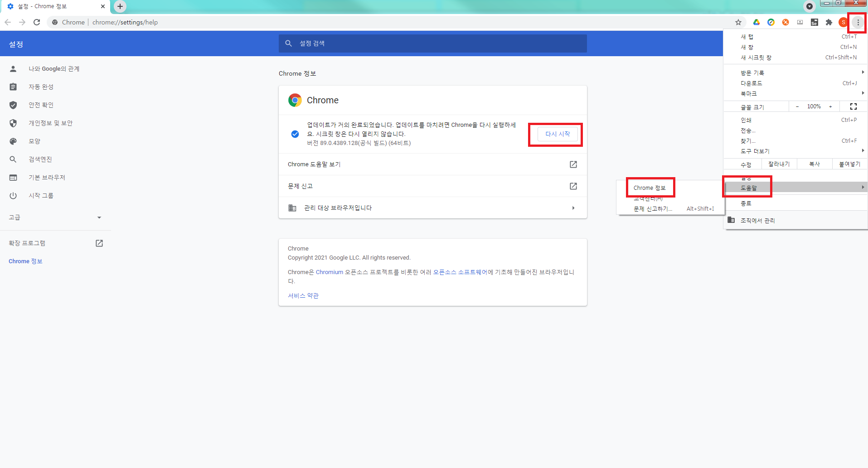
Task: Open the 오픈소스 소프트웨어 link
Action: point(460,272)
